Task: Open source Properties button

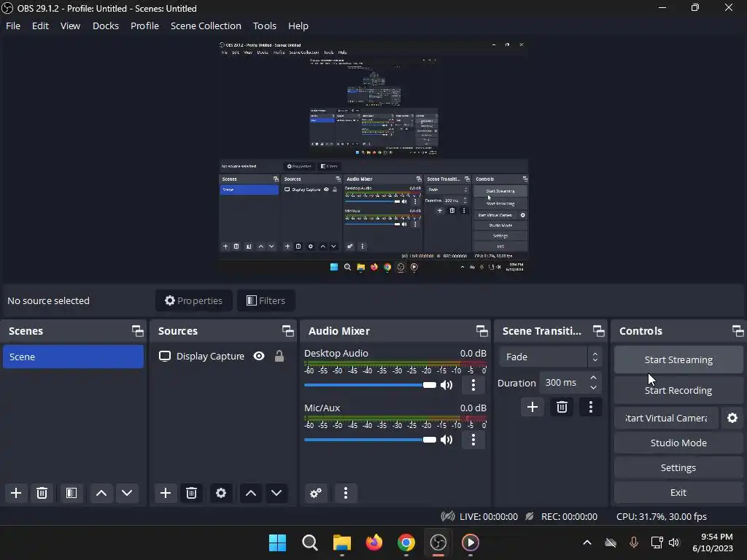Action: pos(193,300)
